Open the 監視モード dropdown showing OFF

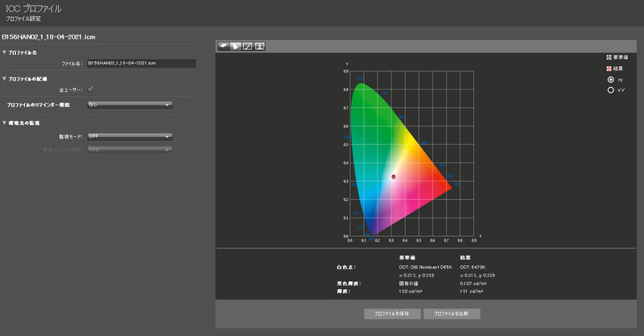(x=130, y=136)
